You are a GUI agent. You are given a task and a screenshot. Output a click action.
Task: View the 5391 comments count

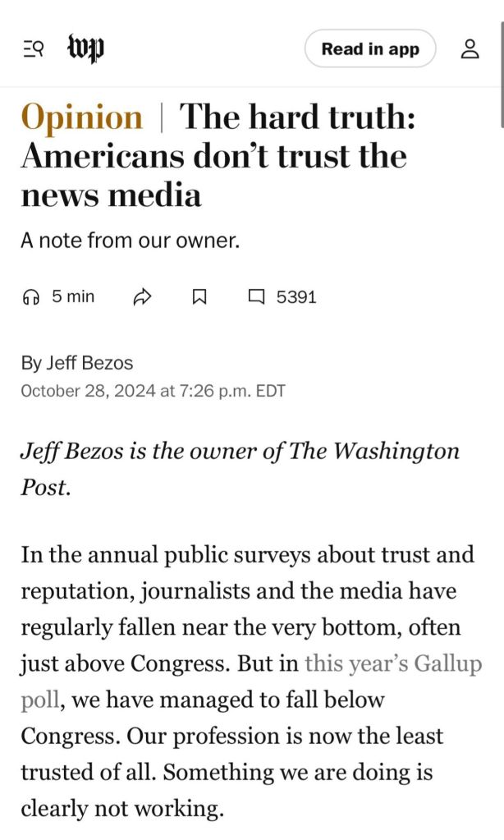click(x=296, y=297)
